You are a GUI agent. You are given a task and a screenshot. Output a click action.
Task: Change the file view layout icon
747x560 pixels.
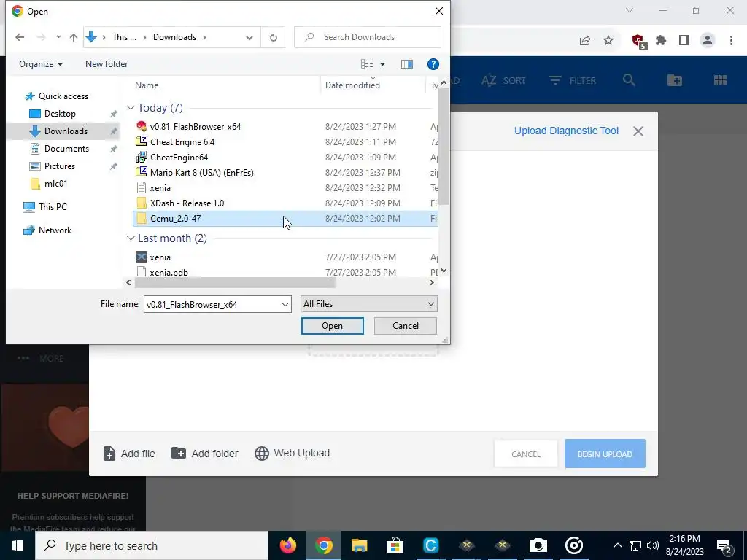[367, 64]
